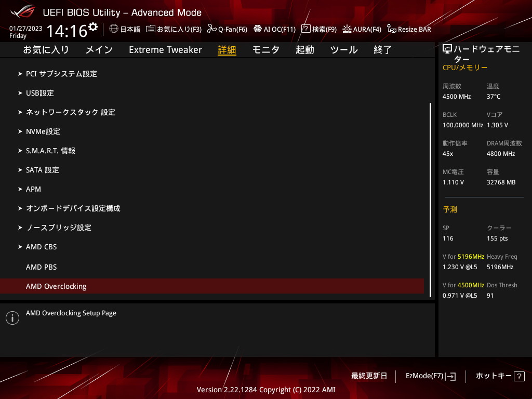Switch to EzMode(F7)
Viewport: 532px width, 399px height.
pos(431,376)
